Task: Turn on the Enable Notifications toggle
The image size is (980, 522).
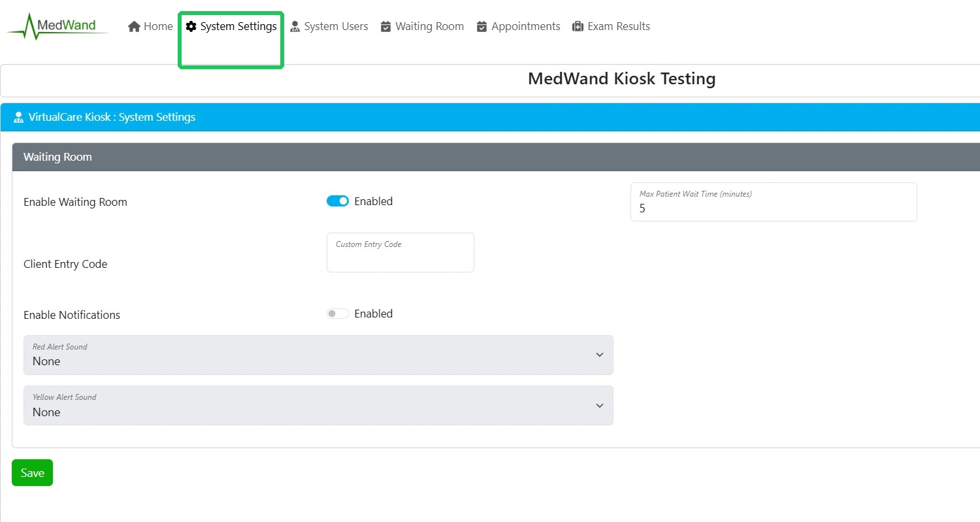Action: pyautogui.click(x=338, y=314)
